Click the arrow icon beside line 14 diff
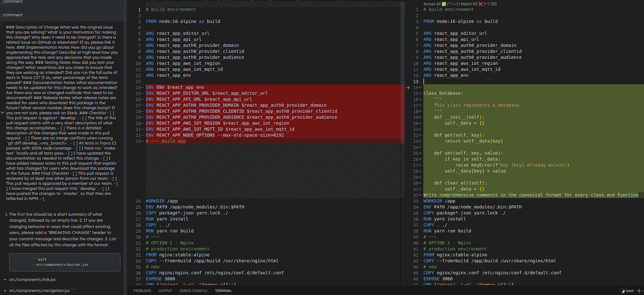Viewport: 644px width, 295px height. pos(407,88)
